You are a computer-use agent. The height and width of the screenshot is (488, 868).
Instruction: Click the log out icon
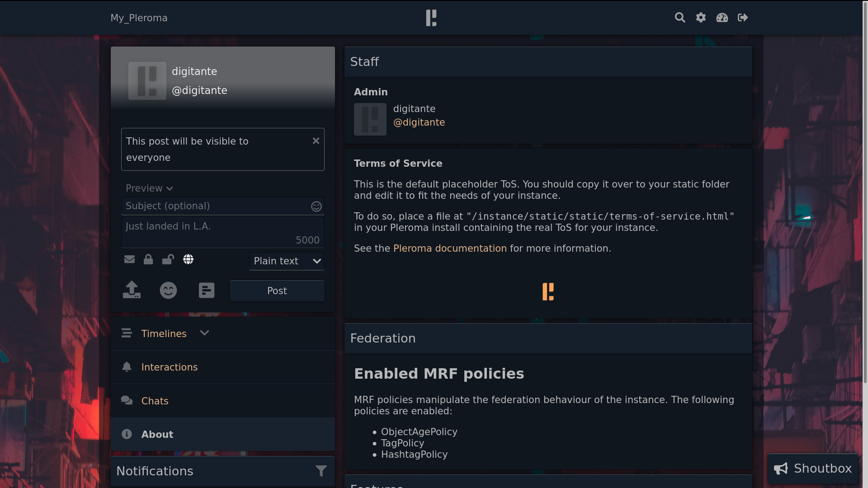click(743, 18)
